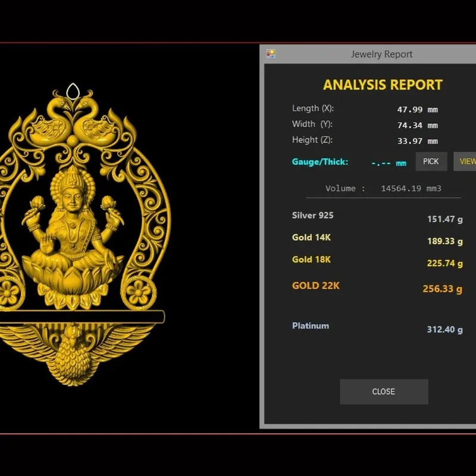Select 22K gold weight 256.33 g
Image resolution: width=476 pixels, height=476 pixels.
442,289
